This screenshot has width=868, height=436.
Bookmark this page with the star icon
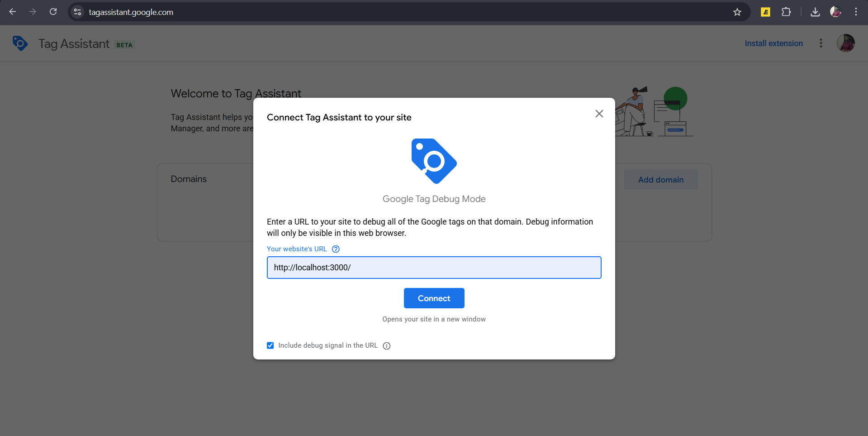pyautogui.click(x=737, y=12)
